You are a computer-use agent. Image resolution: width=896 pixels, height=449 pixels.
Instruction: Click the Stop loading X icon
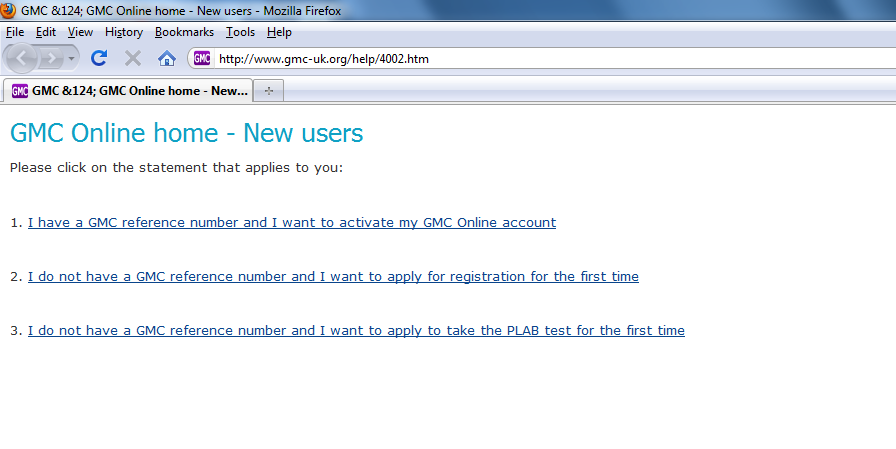click(133, 58)
